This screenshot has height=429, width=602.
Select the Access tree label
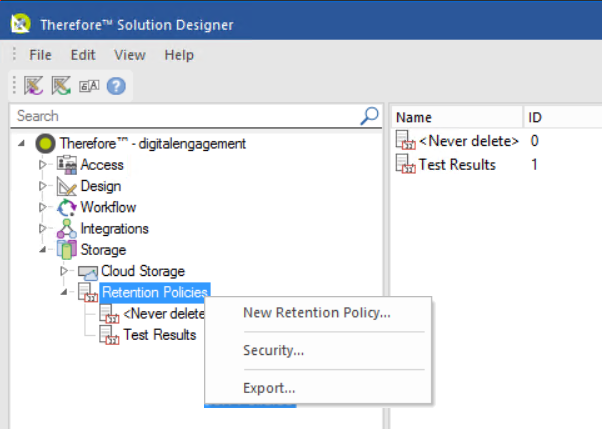(x=102, y=165)
